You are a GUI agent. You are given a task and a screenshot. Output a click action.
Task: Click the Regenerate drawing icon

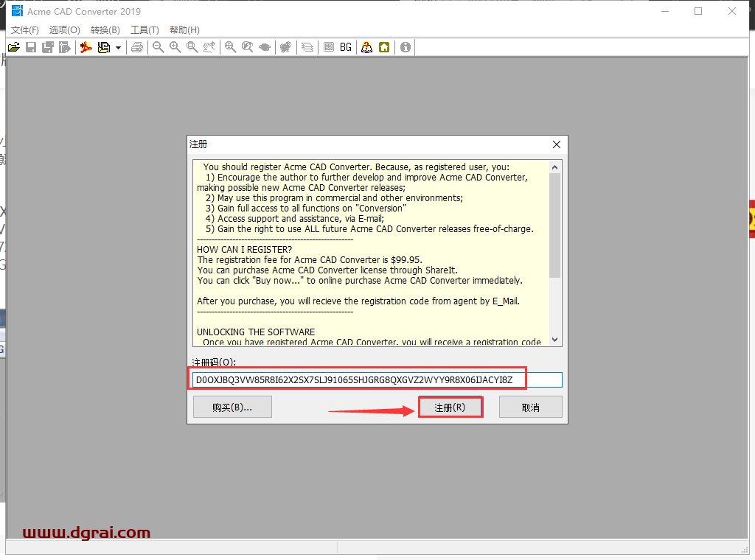click(x=285, y=47)
